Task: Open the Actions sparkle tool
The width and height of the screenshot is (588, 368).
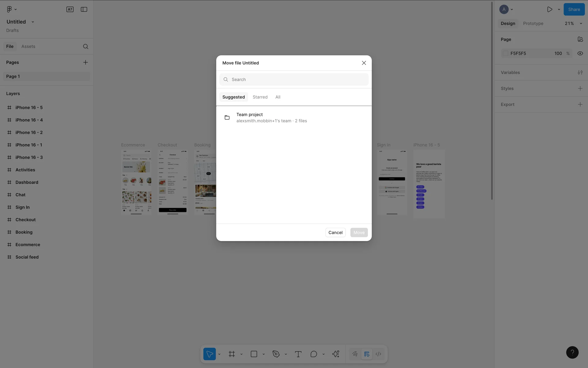Action: coord(336,354)
